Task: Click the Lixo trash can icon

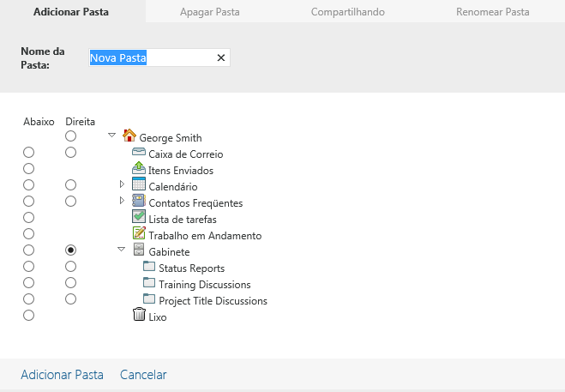Action: point(139,315)
